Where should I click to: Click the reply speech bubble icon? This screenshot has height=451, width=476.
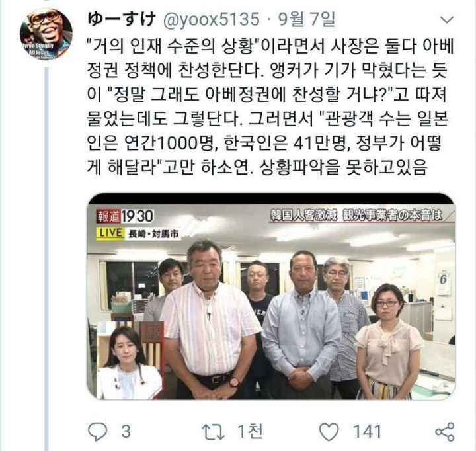pos(97,432)
